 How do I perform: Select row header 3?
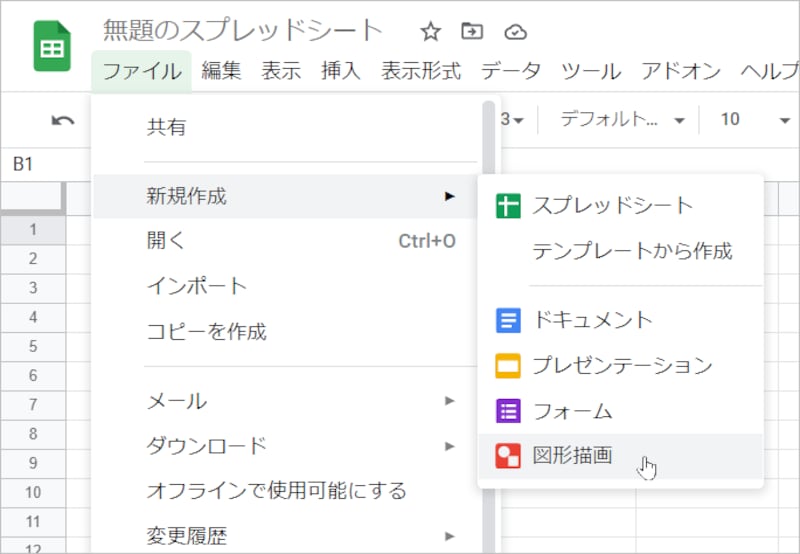point(33,288)
